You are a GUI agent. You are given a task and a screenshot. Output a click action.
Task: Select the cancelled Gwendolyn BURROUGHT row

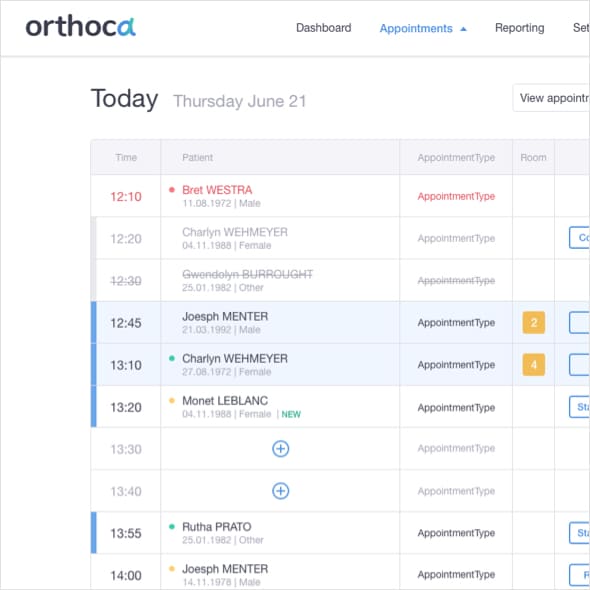click(x=340, y=280)
